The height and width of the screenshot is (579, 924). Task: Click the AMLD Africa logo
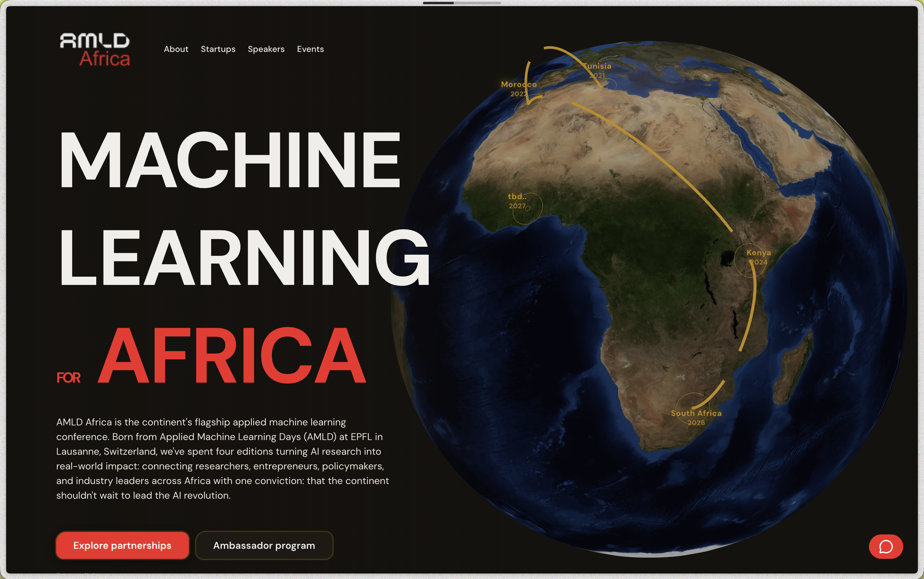[95, 50]
